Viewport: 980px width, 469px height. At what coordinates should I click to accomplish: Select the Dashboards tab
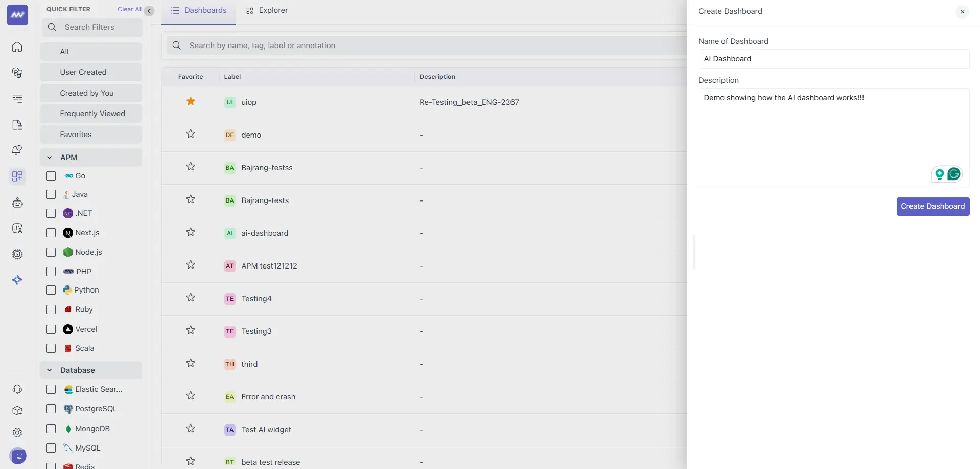(199, 11)
